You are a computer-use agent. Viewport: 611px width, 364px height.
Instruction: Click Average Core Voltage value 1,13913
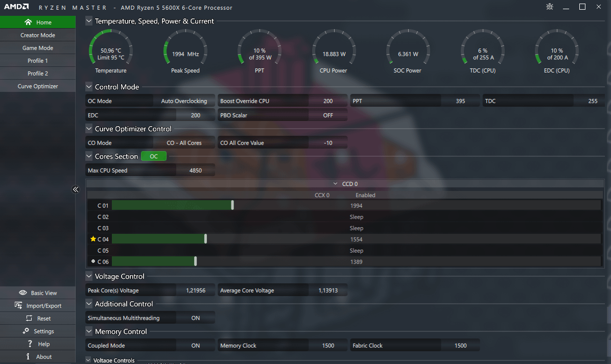click(x=328, y=290)
